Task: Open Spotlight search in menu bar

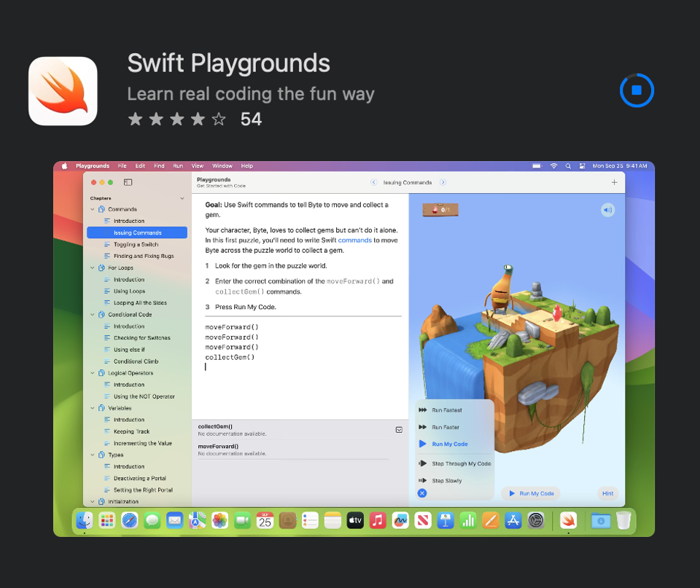Action: click(568, 166)
